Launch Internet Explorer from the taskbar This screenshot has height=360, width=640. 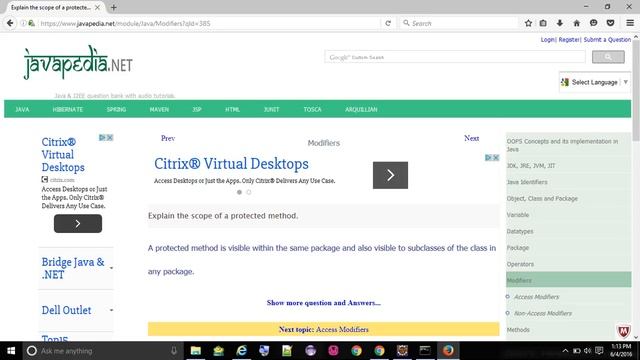242,351
